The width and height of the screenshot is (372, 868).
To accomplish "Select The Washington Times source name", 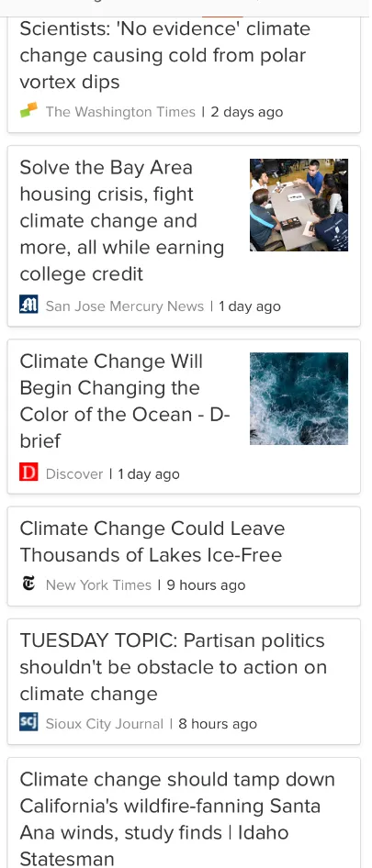I will pyautogui.click(x=120, y=112).
